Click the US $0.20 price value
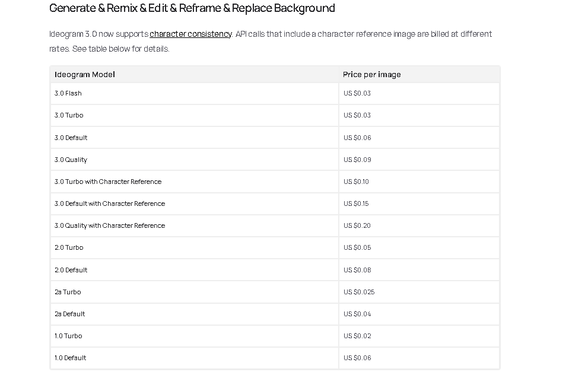The height and width of the screenshot is (372, 588). (357, 225)
